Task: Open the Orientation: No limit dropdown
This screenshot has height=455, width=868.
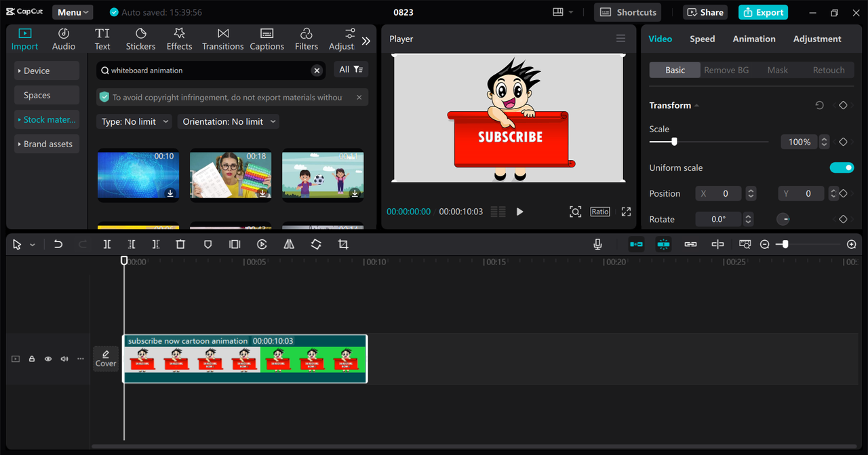Action: coord(229,121)
